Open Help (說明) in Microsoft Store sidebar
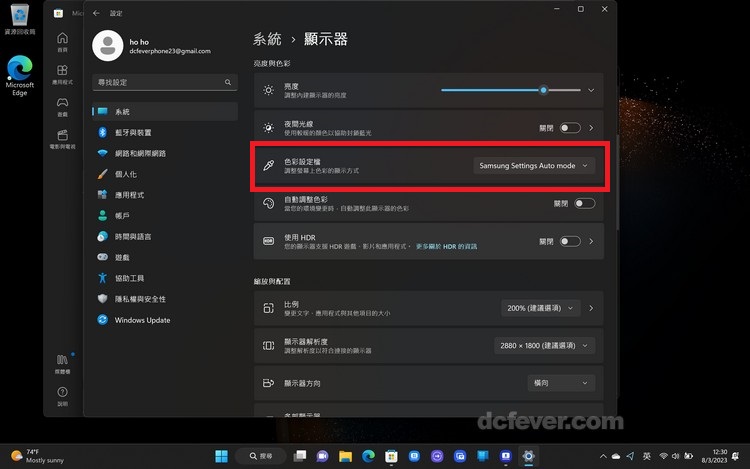This screenshot has height=469, width=750. coord(62,396)
